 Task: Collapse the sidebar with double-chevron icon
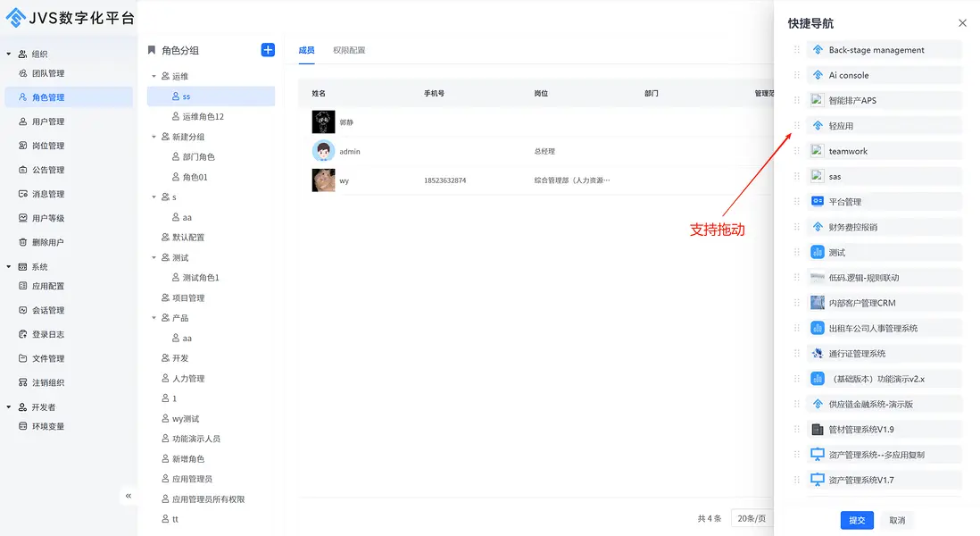pyautogui.click(x=129, y=496)
